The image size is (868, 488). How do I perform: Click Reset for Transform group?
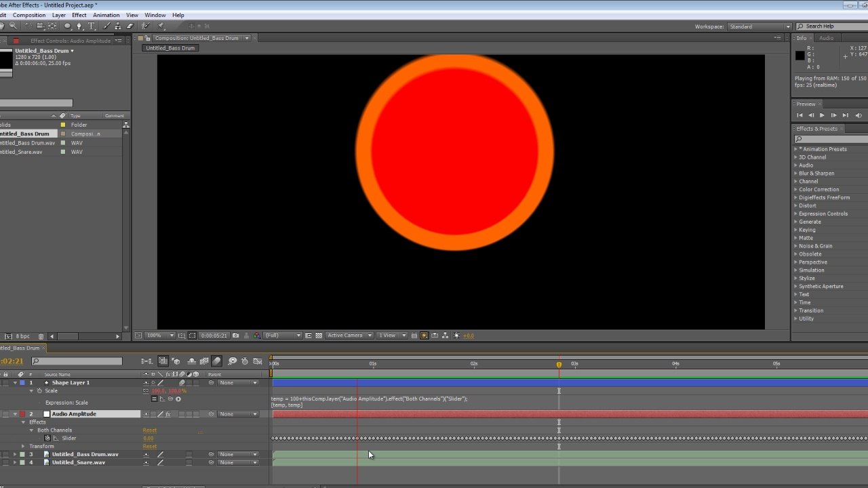click(150, 447)
